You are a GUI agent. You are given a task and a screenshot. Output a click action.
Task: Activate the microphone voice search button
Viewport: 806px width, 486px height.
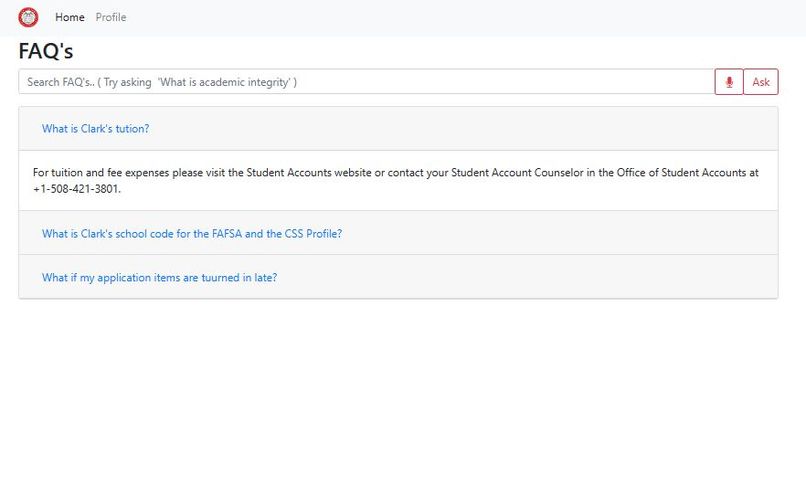click(x=729, y=82)
